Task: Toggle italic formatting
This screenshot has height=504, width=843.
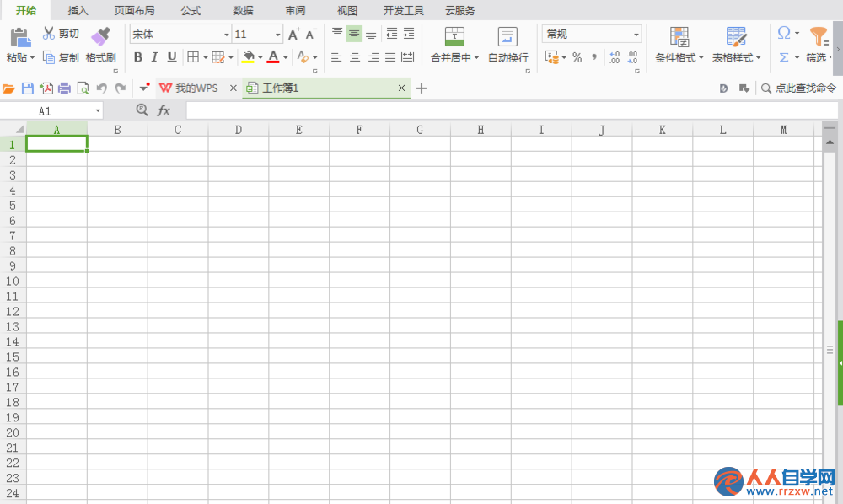Action: (x=155, y=57)
